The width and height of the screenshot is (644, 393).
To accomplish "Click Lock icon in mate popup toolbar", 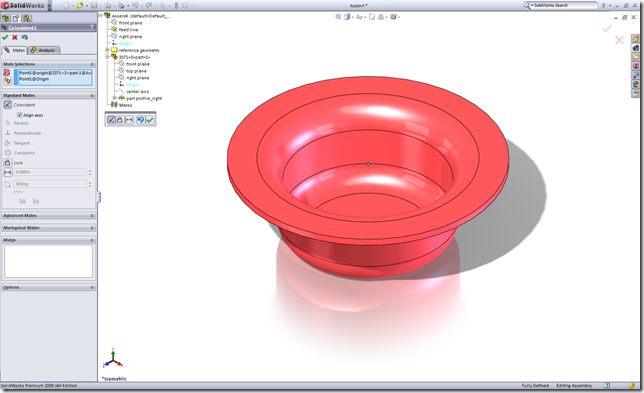I will click(120, 120).
